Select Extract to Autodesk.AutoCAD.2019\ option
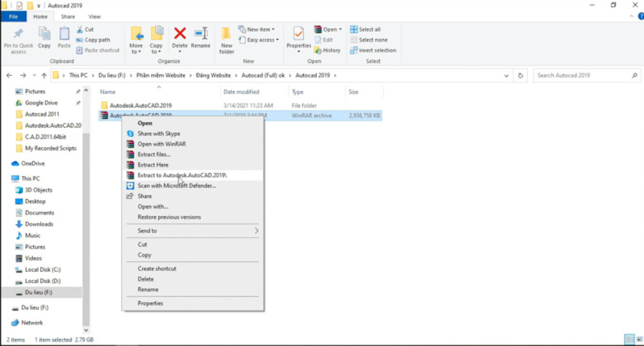This screenshot has width=644, height=346. point(182,175)
